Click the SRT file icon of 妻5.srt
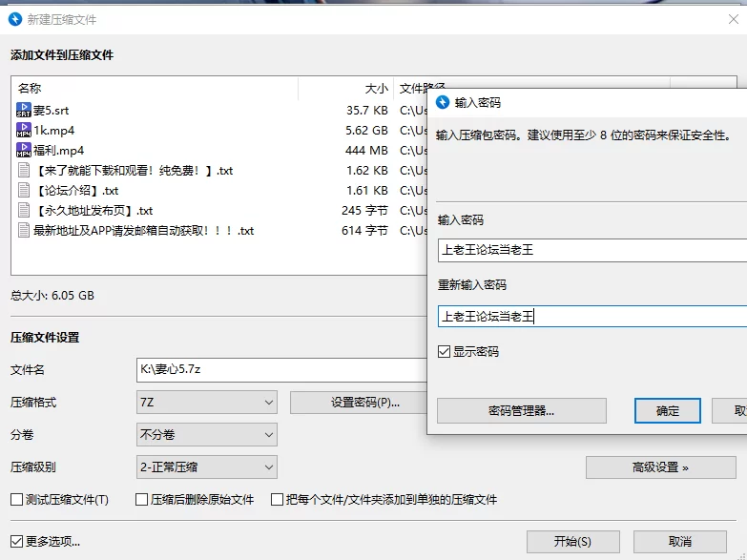Screen dimensions: 747x560 [23, 110]
